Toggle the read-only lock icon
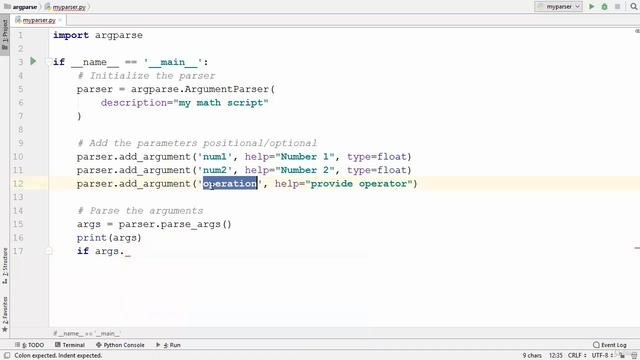This screenshot has width=640, height=360. tap(622, 356)
